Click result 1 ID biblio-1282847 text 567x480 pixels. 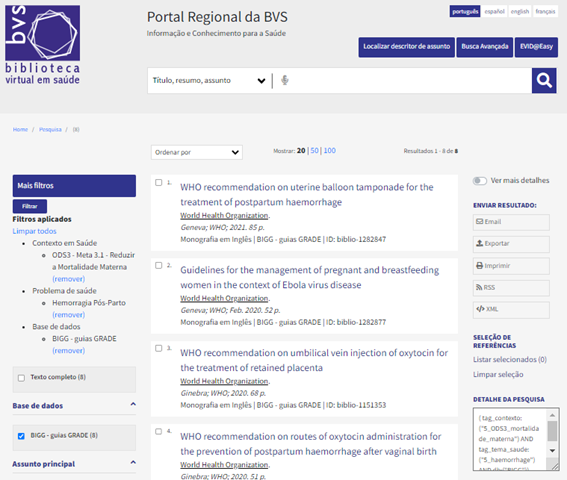[356, 239]
